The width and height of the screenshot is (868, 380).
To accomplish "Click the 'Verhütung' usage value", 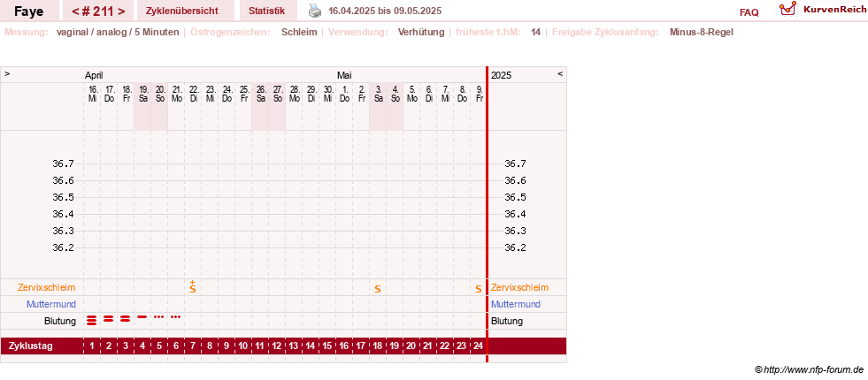I will pyautogui.click(x=421, y=32).
